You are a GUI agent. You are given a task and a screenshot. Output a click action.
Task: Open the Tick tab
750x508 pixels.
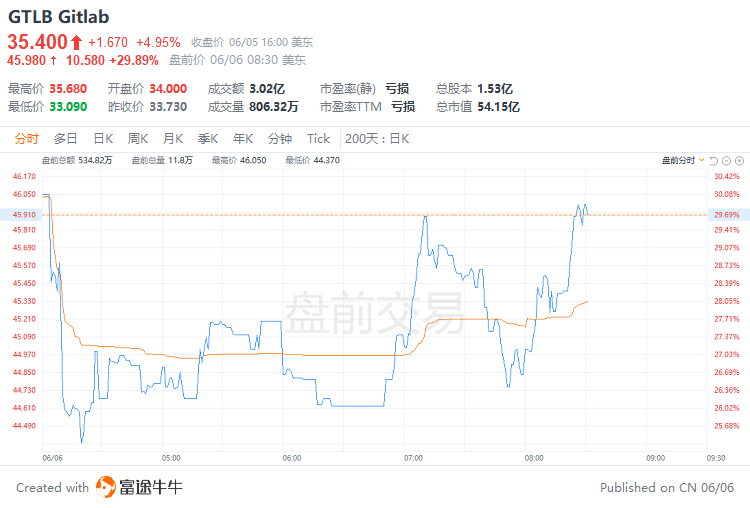(x=319, y=139)
